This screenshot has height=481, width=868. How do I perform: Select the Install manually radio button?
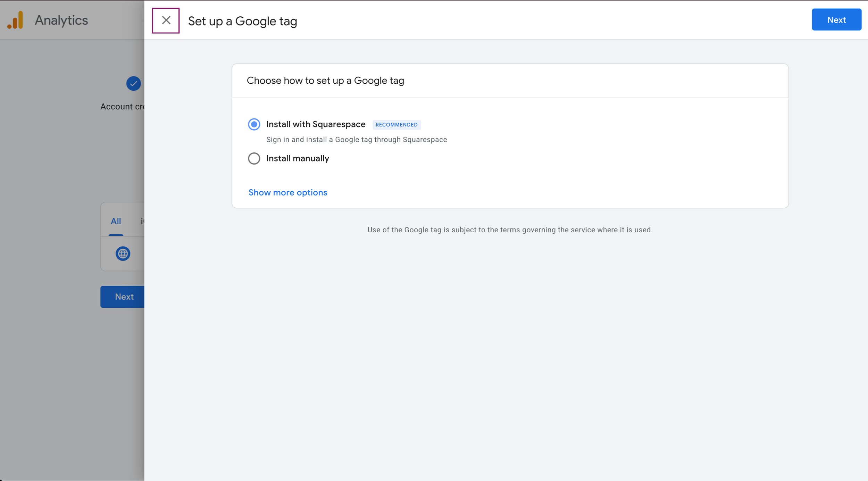click(x=254, y=158)
